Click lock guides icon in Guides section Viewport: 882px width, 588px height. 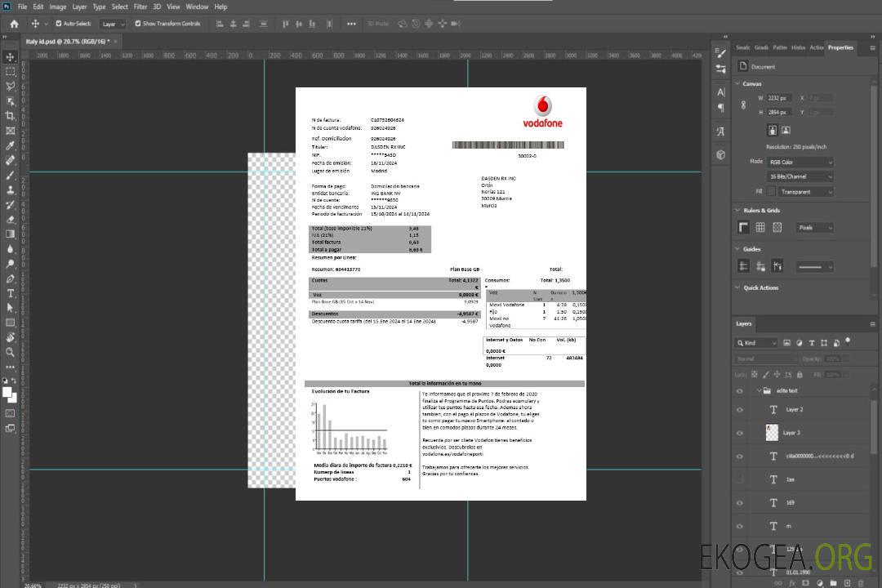pos(760,266)
